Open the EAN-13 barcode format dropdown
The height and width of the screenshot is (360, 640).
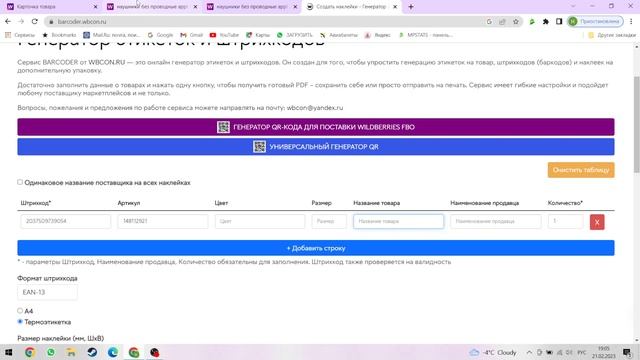[47, 292]
